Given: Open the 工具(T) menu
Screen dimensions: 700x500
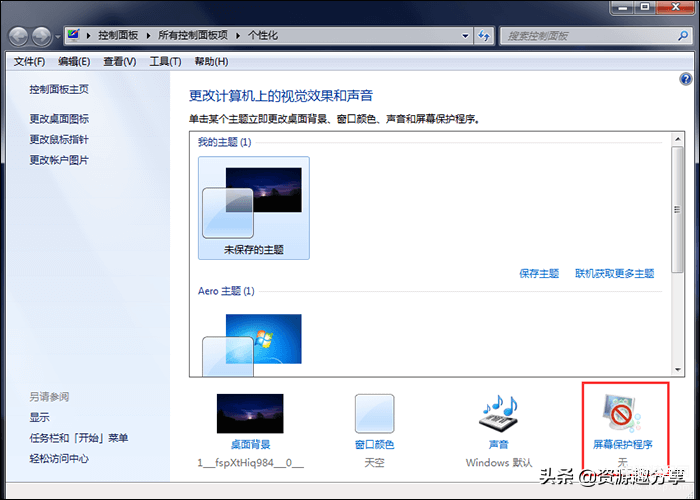Looking at the screenshot, I should coord(165,62).
